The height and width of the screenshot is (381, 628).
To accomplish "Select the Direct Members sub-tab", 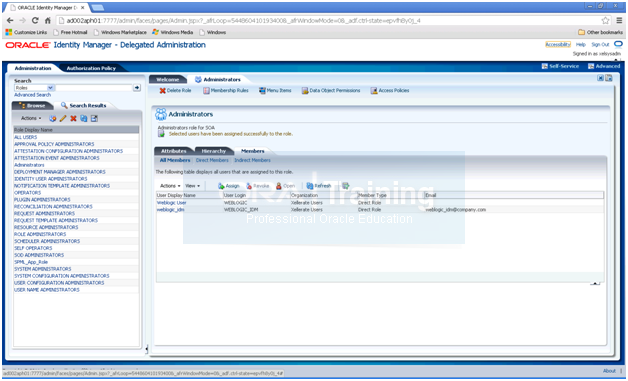I will 212,160.
